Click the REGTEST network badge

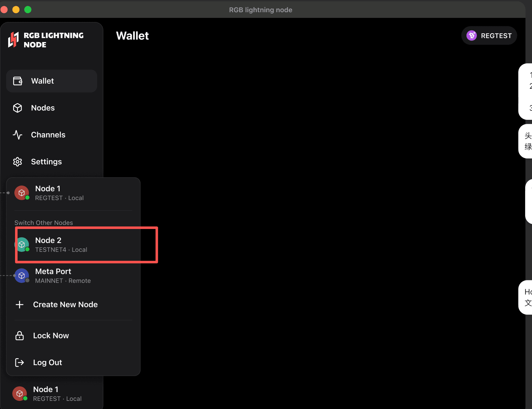click(489, 35)
